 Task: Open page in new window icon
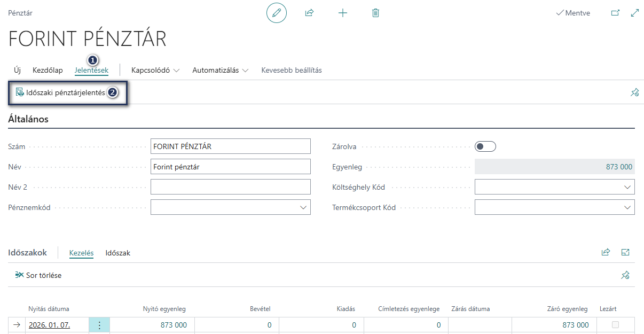pos(615,13)
